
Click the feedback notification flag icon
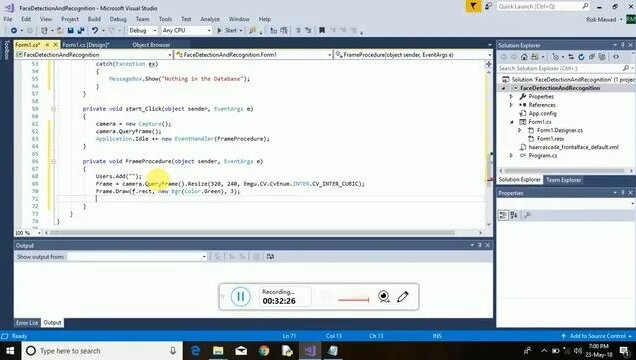(x=473, y=6)
